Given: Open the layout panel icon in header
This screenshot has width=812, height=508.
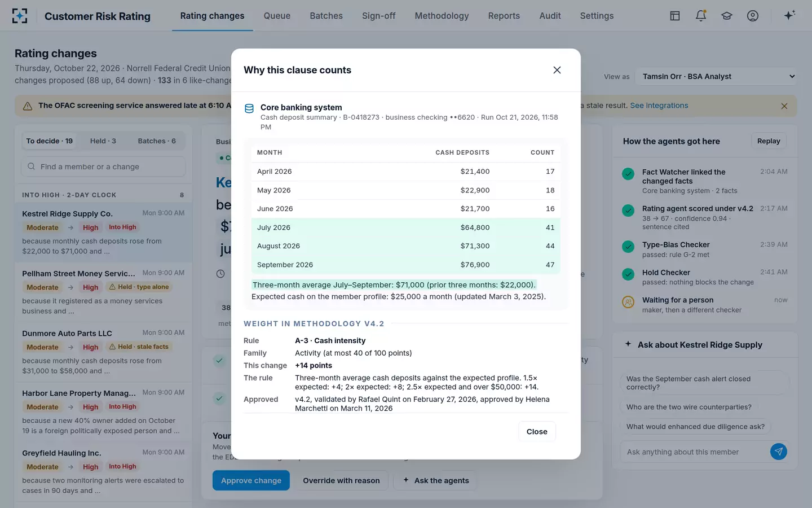Looking at the screenshot, I should point(675,16).
